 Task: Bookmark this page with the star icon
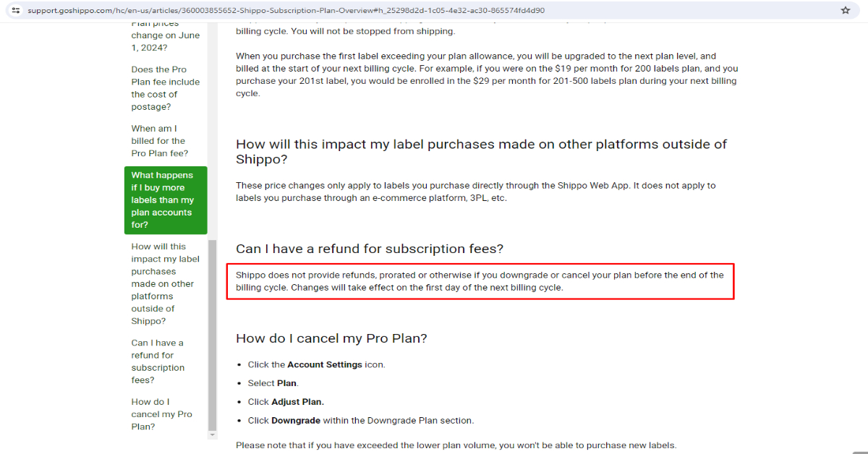pos(846,11)
